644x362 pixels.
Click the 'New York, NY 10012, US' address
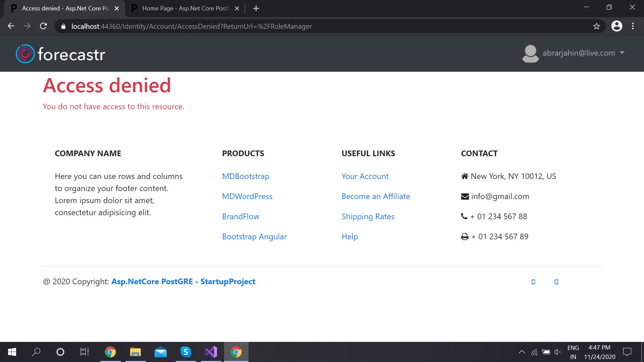[x=513, y=176]
